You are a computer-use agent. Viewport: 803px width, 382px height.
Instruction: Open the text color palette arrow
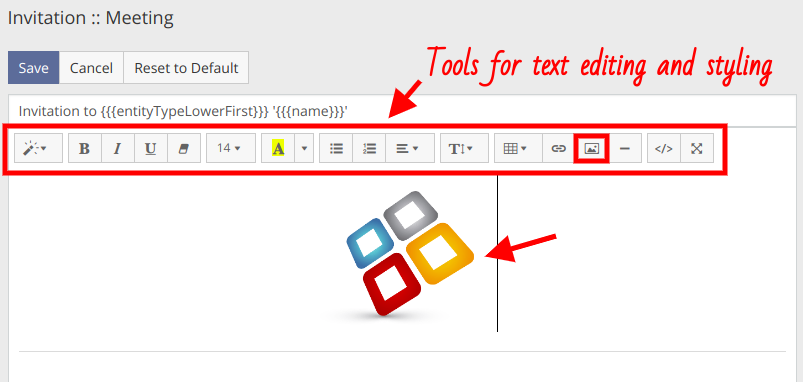[304, 148]
